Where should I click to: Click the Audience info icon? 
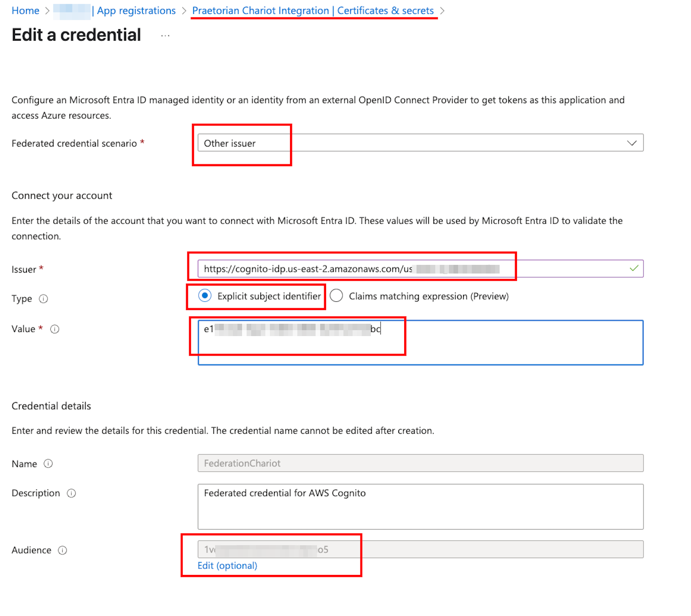point(63,550)
